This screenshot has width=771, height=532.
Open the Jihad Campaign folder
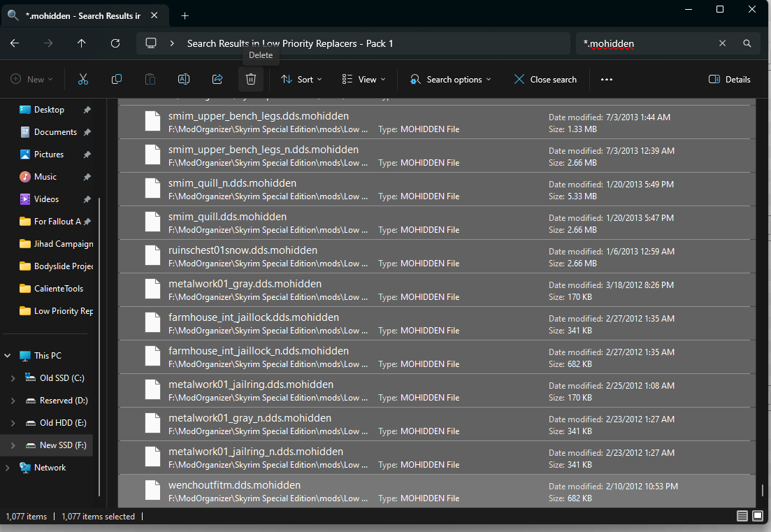pos(64,244)
